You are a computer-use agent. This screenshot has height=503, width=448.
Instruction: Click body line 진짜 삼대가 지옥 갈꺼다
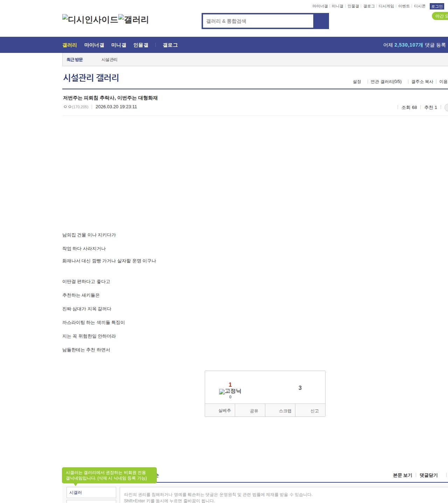pyautogui.click(x=87, y=309)
